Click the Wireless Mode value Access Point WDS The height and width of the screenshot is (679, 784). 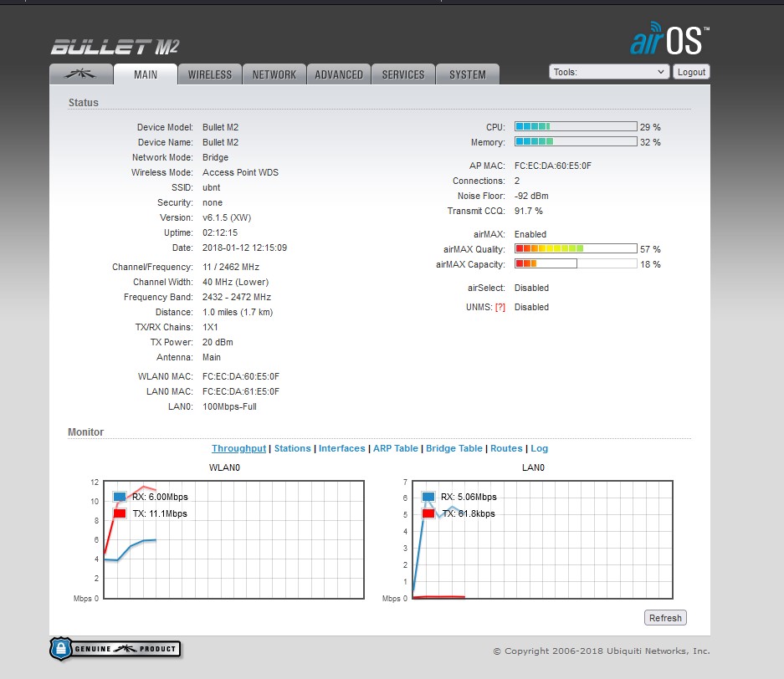[240, 172]
